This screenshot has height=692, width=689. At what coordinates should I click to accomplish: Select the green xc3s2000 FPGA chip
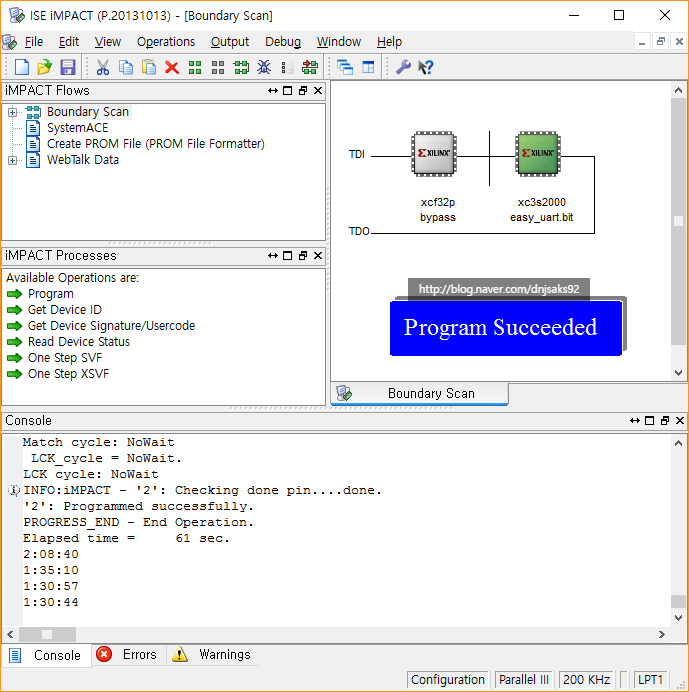pyautogui.click(x=538, y=154)
